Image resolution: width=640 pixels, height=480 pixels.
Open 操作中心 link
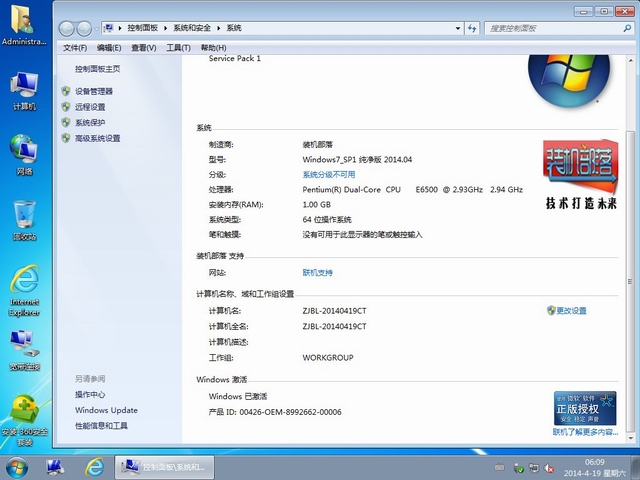(90, 395)
